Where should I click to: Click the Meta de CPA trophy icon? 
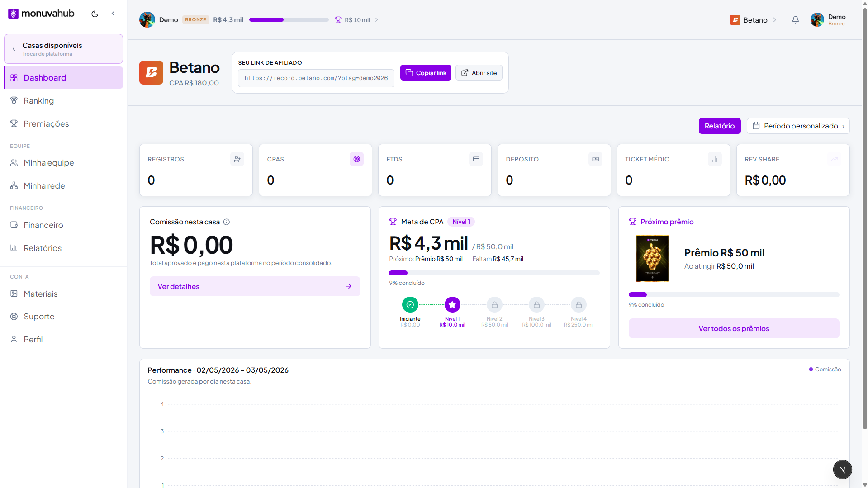393,222
